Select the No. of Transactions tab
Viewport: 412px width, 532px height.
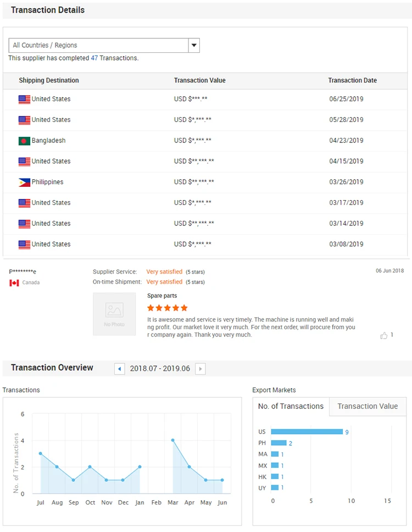[x=291, y=407]
